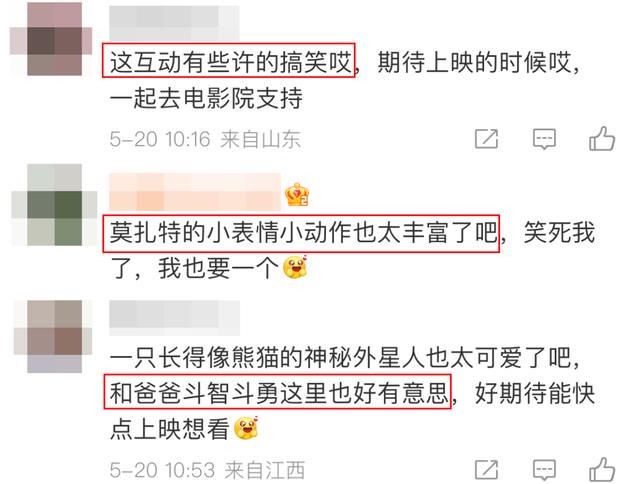
Task: Tap the smiley emoji after 点上映想看
Action: tap(246, 428)
